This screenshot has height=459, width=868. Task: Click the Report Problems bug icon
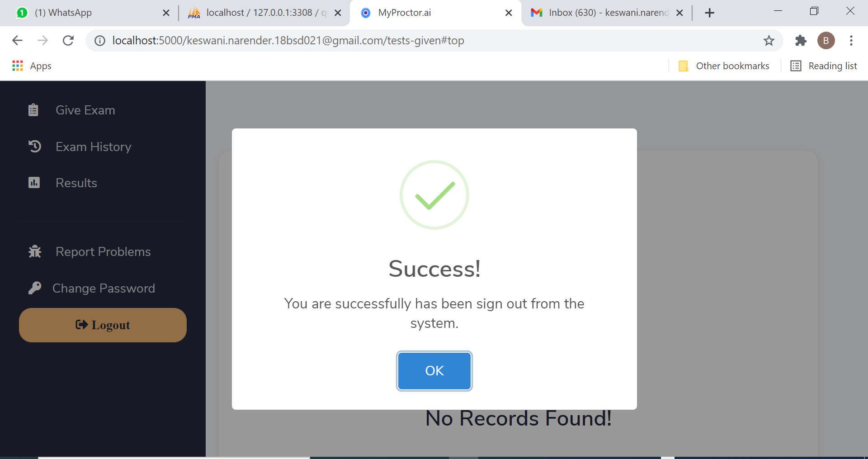pos(35,251)
